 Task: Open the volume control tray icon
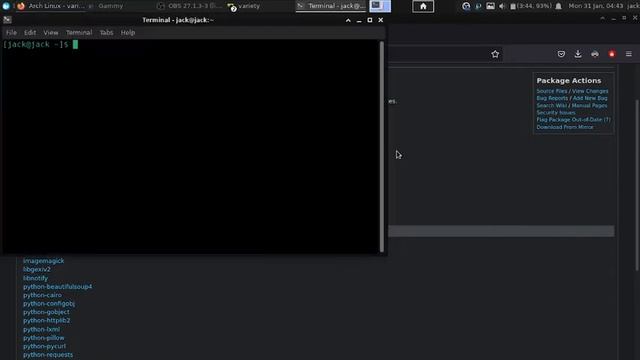(502, 6)
